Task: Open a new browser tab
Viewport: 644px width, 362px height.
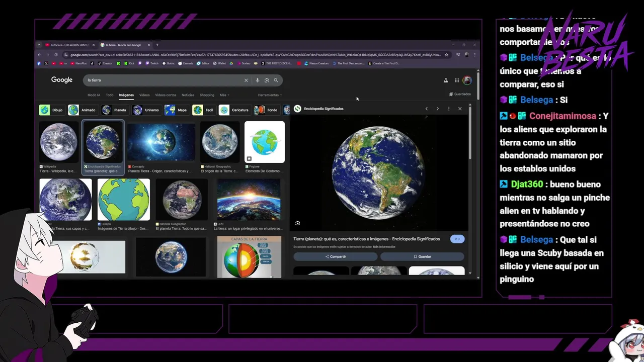Action: point(157,45)
